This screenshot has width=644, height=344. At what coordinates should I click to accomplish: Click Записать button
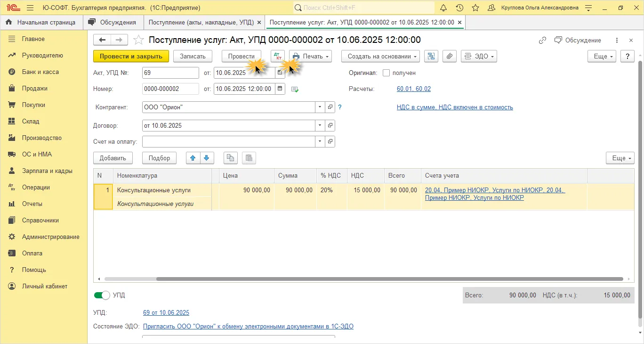click(193, 56)
